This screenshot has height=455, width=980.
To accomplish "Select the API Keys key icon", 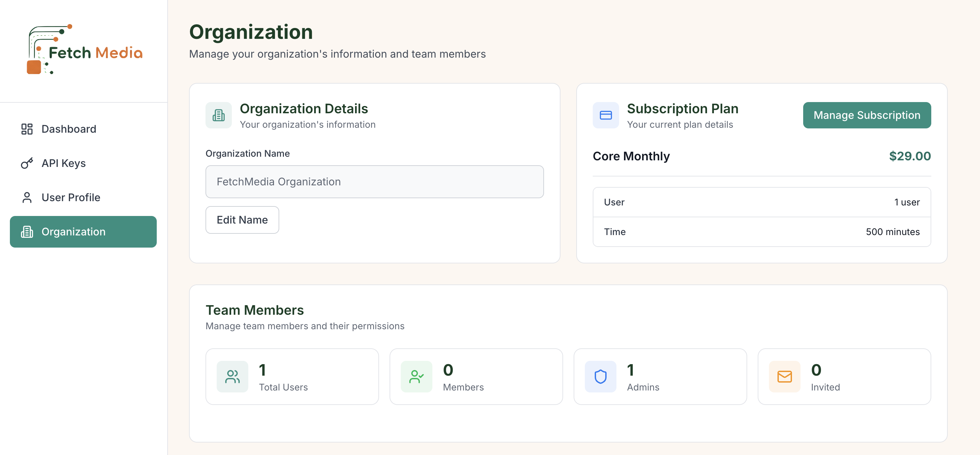I will [x=26, y=163].
